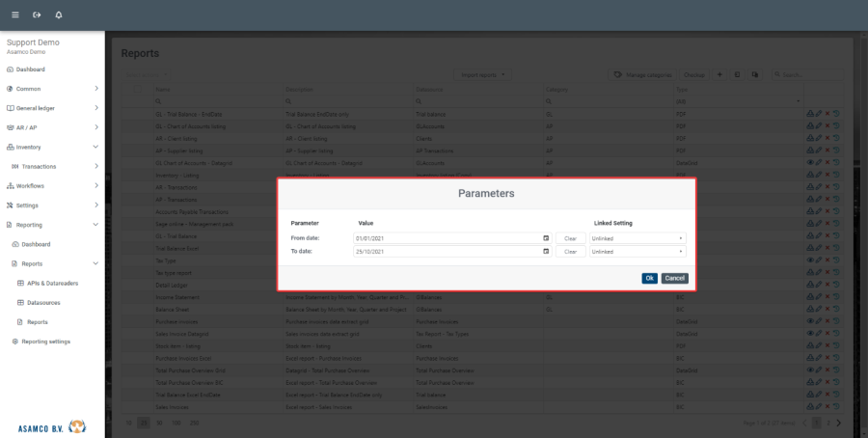Open the notifications bell
The width and height of the screenshot is (868, 438).
[x=59, y=15]
